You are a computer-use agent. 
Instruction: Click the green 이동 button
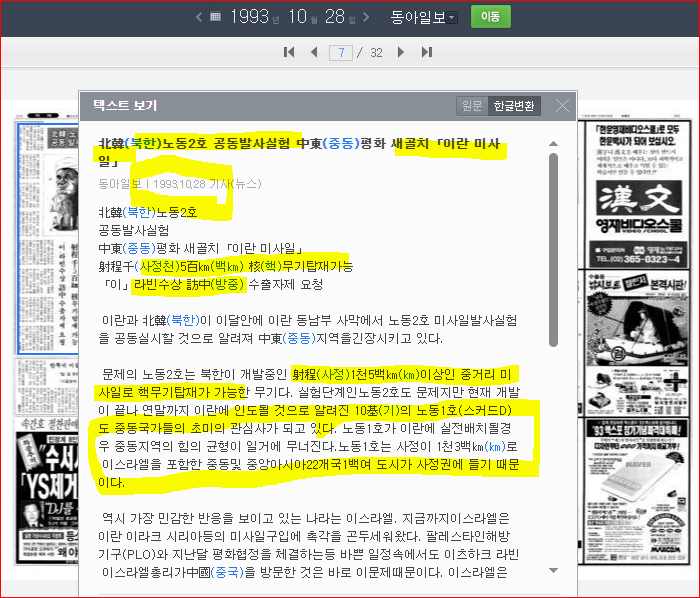[x=491, y=17]
